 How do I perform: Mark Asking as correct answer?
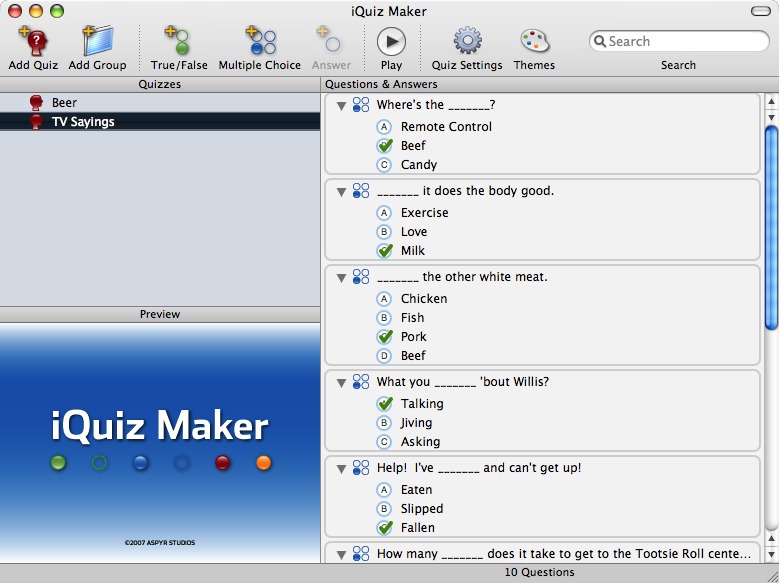[x=384, y=442]
